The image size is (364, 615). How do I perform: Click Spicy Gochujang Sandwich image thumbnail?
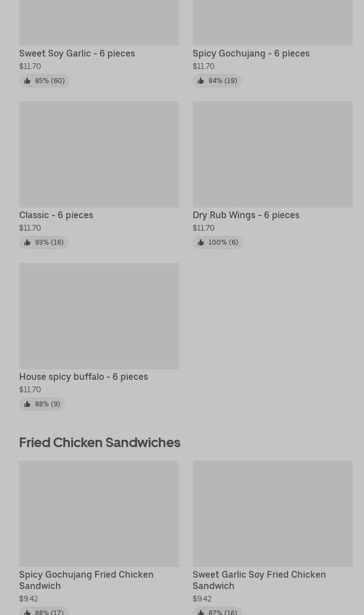(x=99, y=513)
